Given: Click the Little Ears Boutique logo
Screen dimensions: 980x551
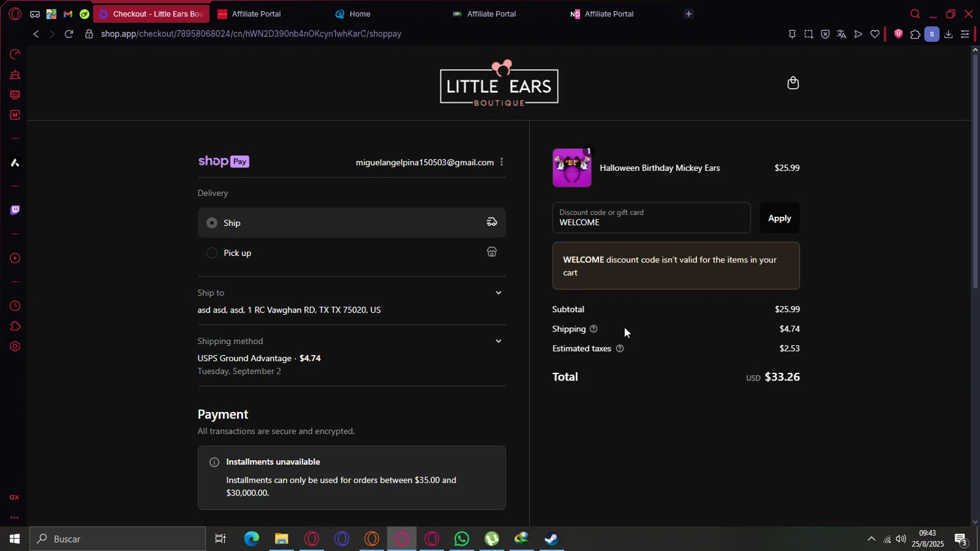Looking at the screenshot, I should pos(499,83).
